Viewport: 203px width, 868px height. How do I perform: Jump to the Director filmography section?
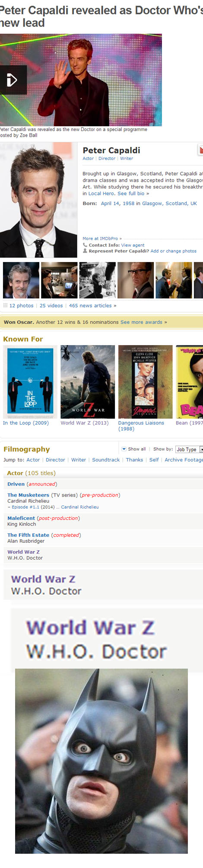click(x=55, y=460)
